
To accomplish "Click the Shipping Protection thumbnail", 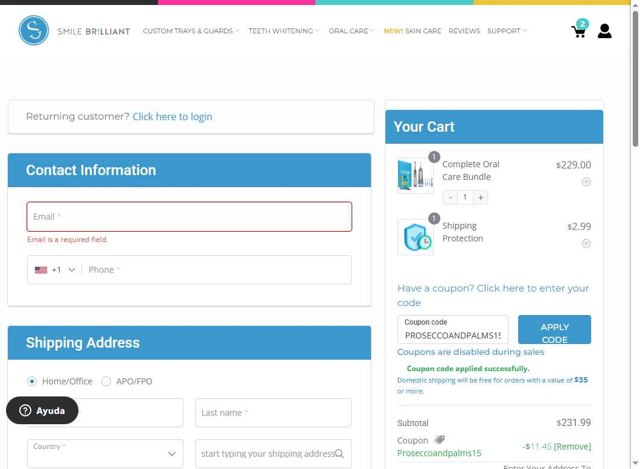I will point(415,237).
